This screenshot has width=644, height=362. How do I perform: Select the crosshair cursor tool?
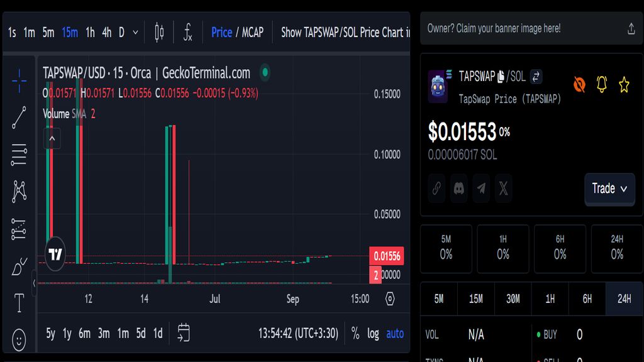(x=19, y=81)
